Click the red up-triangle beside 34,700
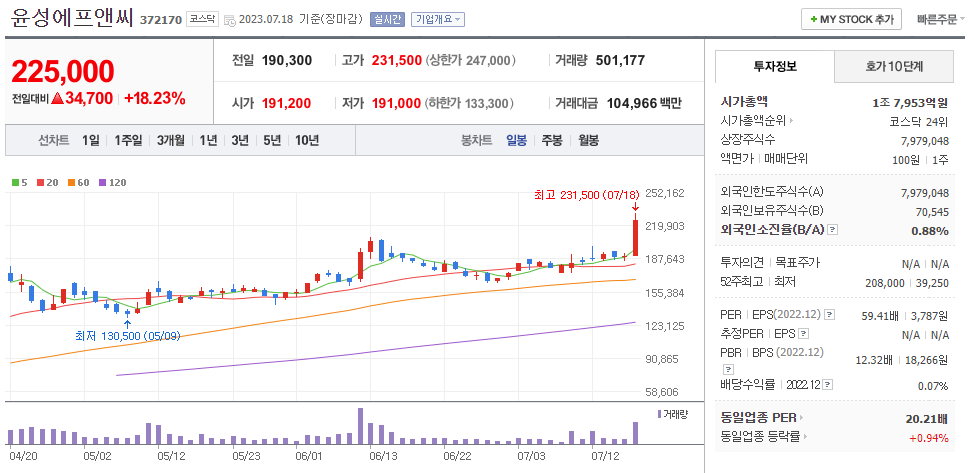 coord(57,98)
